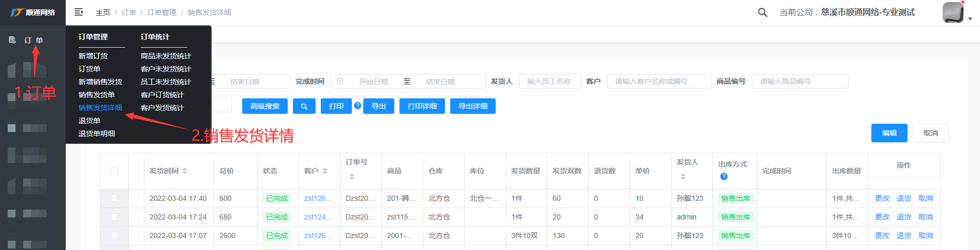Click the 出库方式 column help icon
980x250 pixels.
[724, 177]
